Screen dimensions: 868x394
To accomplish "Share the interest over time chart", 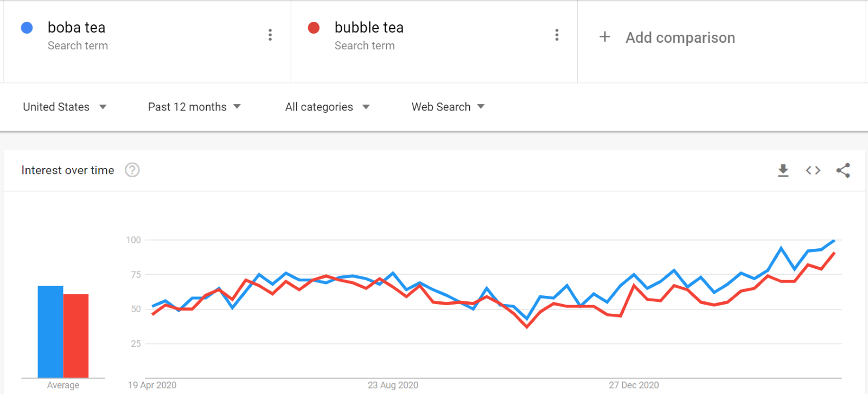I will [x=843, y=171].
